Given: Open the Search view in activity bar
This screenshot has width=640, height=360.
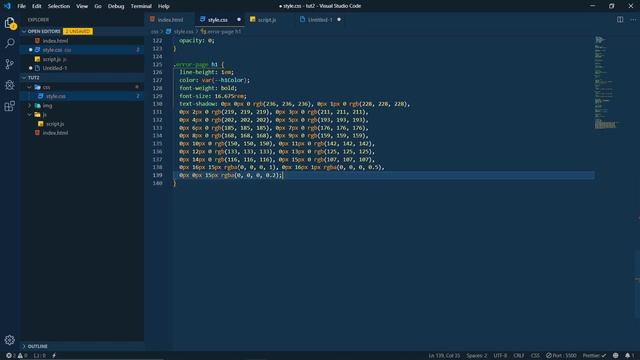Looking at the screenshot, I should [x=10, y=43].
